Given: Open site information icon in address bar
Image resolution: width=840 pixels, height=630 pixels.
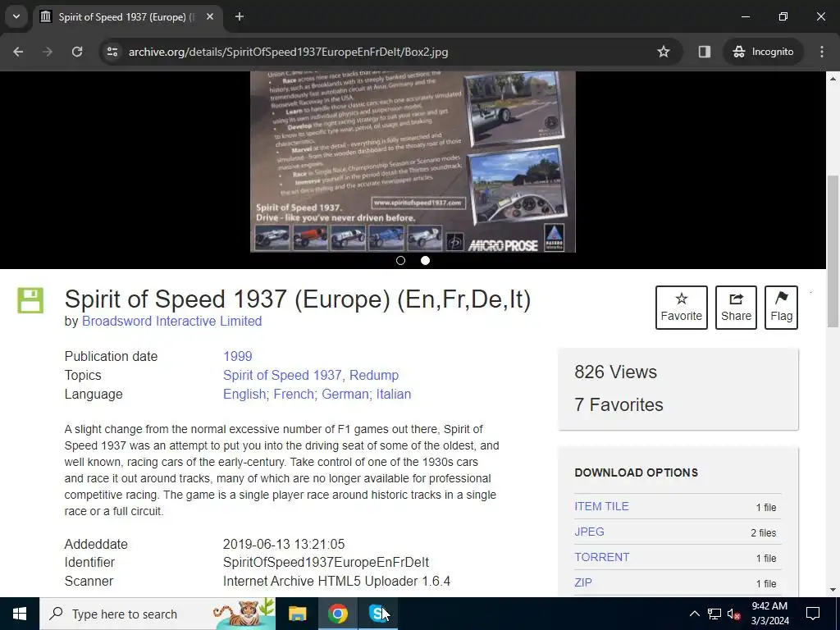Looking at the screenshot, I should click(112, 52).
